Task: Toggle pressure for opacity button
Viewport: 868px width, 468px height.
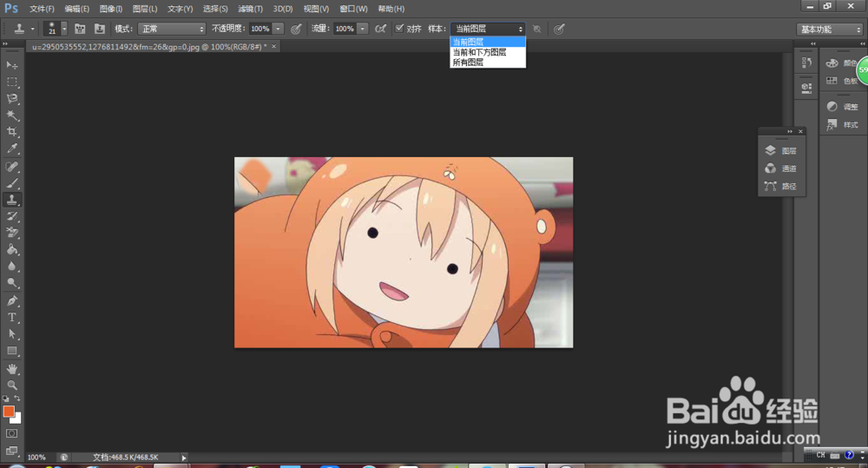Action: [x=296, y=29]
